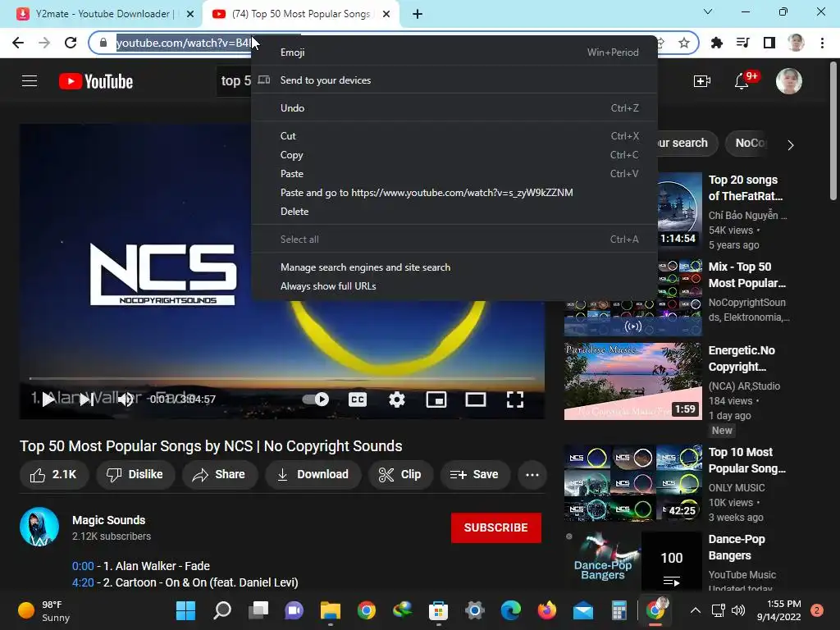
Task: Open the YouTube hamburger guide menu
Action: click(30, 81)
